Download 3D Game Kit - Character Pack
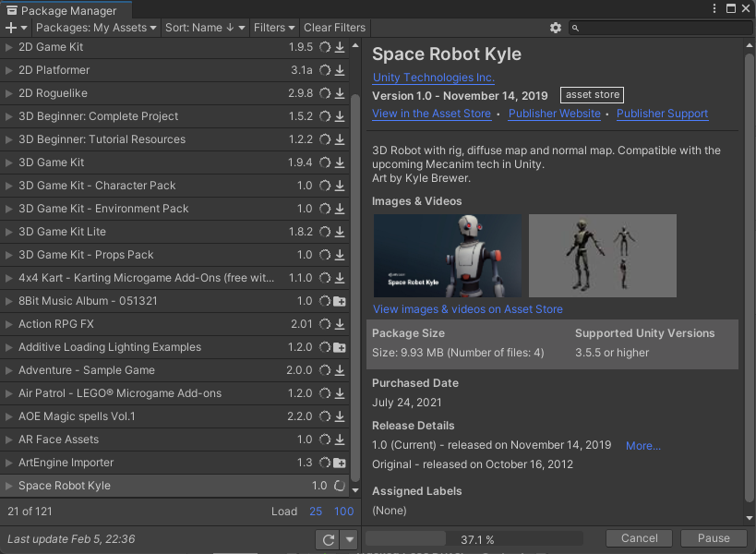756x554 pixels. (340, 186)
